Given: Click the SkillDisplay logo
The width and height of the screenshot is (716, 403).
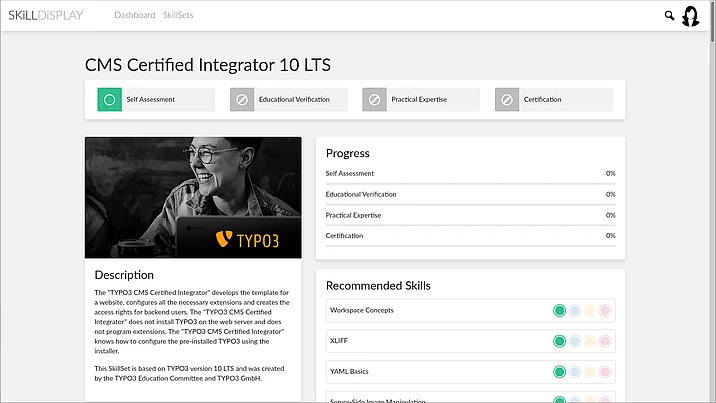Looking at the screenshot, I should [46, 15].
